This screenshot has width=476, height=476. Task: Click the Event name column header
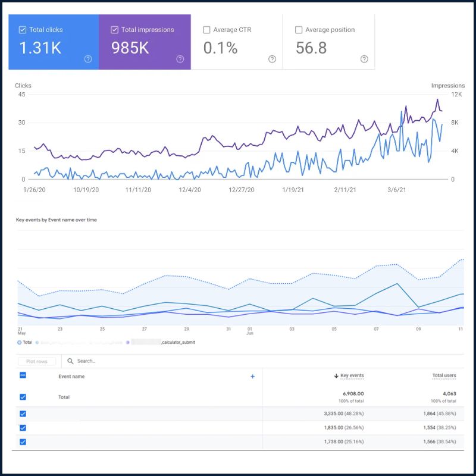(x=71, y=377)
